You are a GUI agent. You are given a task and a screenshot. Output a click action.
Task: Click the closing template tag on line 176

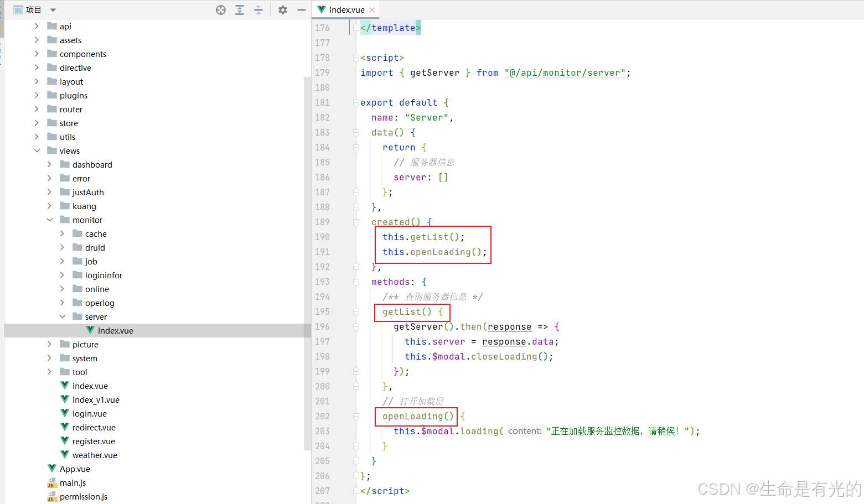click(x=390, y=28)
